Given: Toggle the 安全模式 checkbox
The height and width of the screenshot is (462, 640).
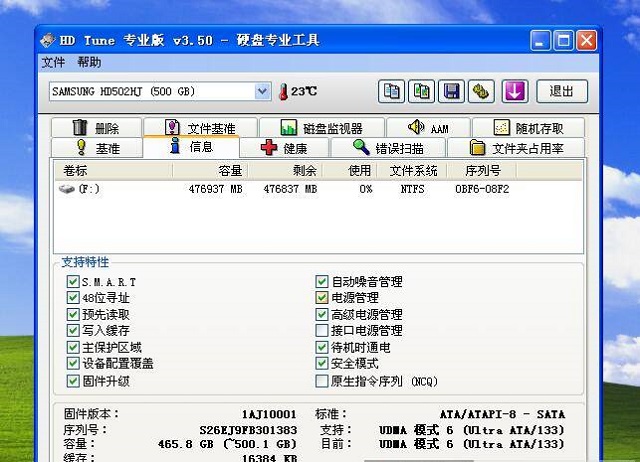Looking at the screenshot, I should click(322, 363).
